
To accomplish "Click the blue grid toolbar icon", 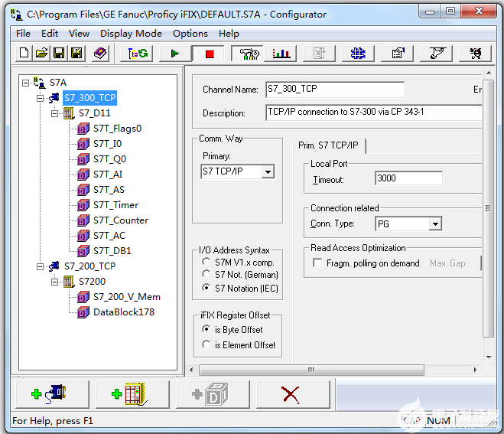I will tap(358, 53).
